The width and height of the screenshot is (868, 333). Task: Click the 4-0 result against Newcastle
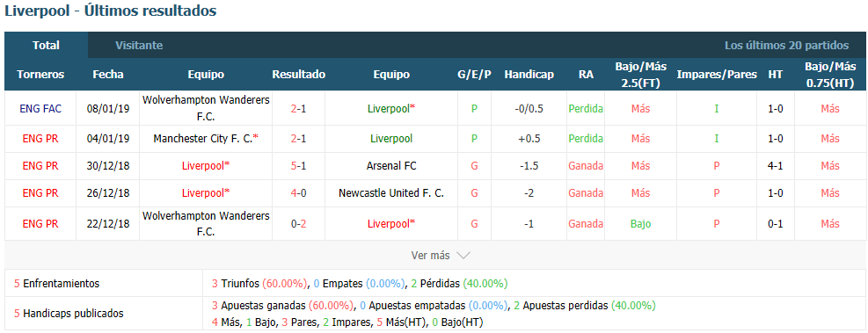(299, 193)
